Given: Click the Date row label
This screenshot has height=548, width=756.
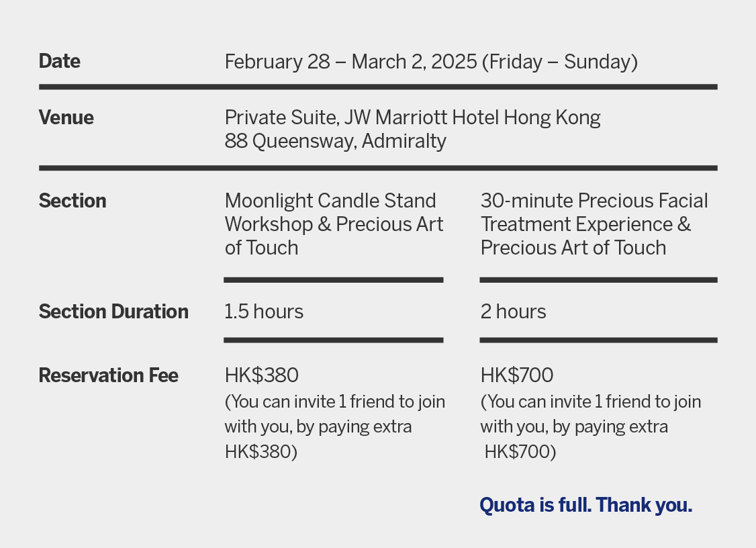Looking at the screenshot, I should point(60,62).
